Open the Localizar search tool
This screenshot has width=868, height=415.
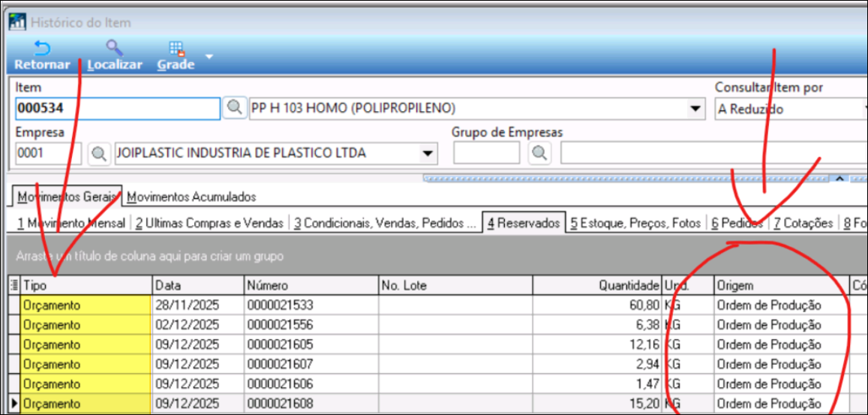click(x=114, y=56)
